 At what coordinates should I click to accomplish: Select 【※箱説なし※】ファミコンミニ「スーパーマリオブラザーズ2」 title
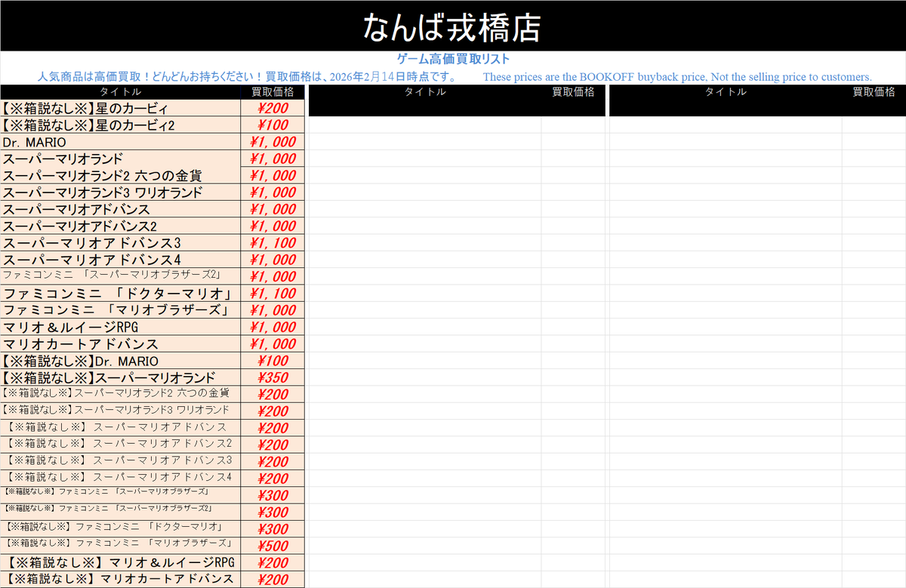121,512
